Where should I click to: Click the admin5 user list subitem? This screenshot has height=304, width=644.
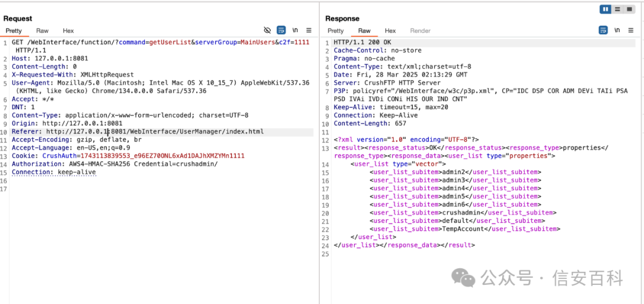pos(456,197)
